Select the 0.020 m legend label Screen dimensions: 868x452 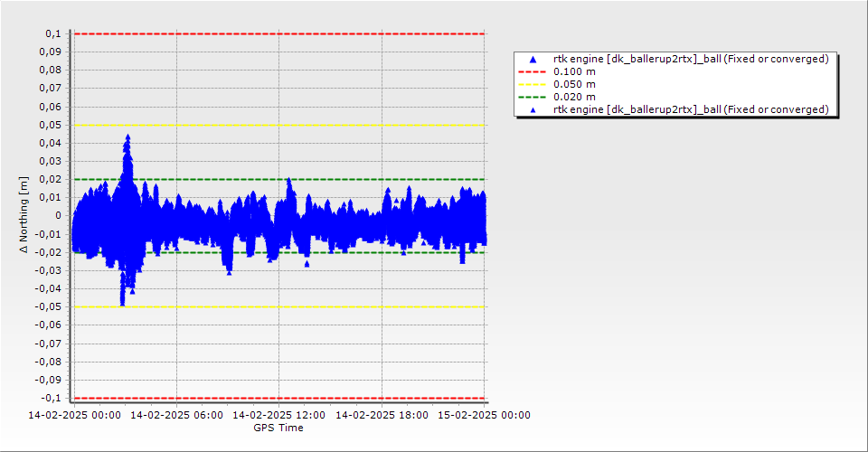(x=575, y=97)
